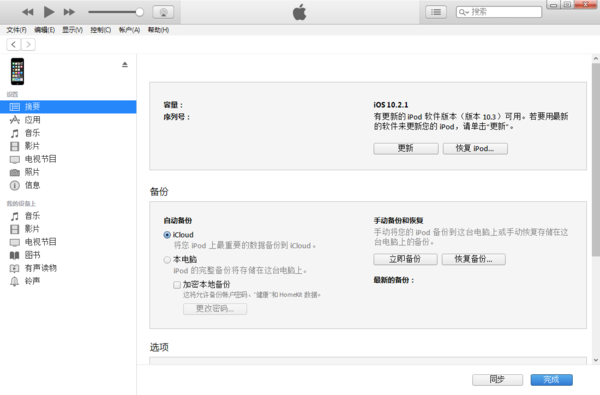The width and height of the screenshot is (600, 395).
Task: Select 音乐 under settings section
Action: click(68, 133)
